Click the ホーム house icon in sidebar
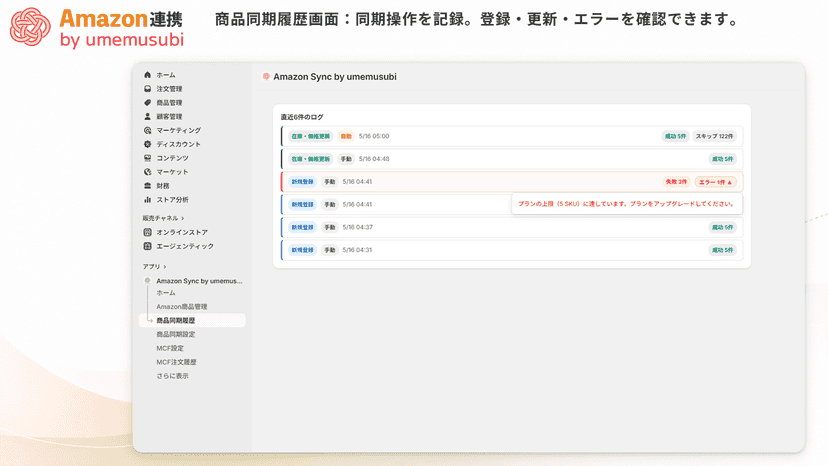 click(147, 75)
